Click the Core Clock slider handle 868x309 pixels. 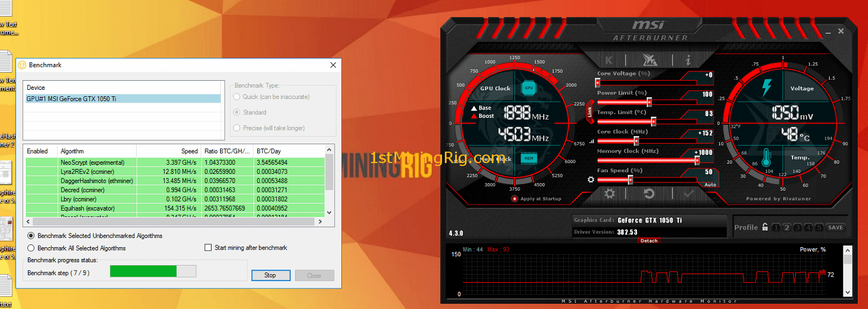pos(636,141)
